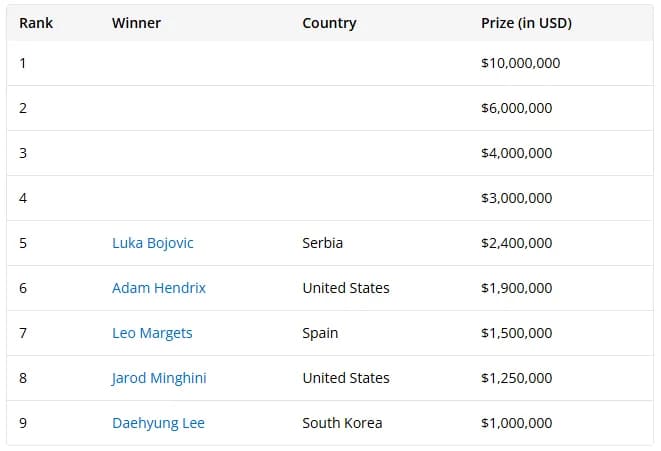Click the Serbia country cell
The width and height of the screenshot is (661, 451).
(322, 243)
